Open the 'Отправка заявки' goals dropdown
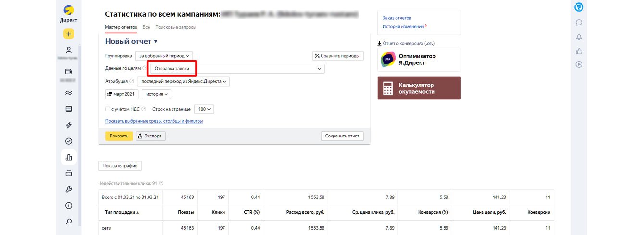The image size is (644, 235). 237,69
